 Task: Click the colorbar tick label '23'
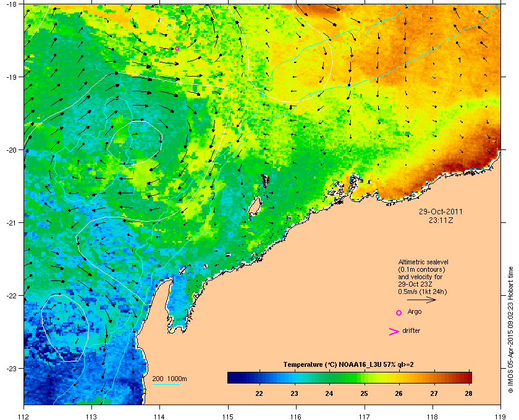click(294, 393)
